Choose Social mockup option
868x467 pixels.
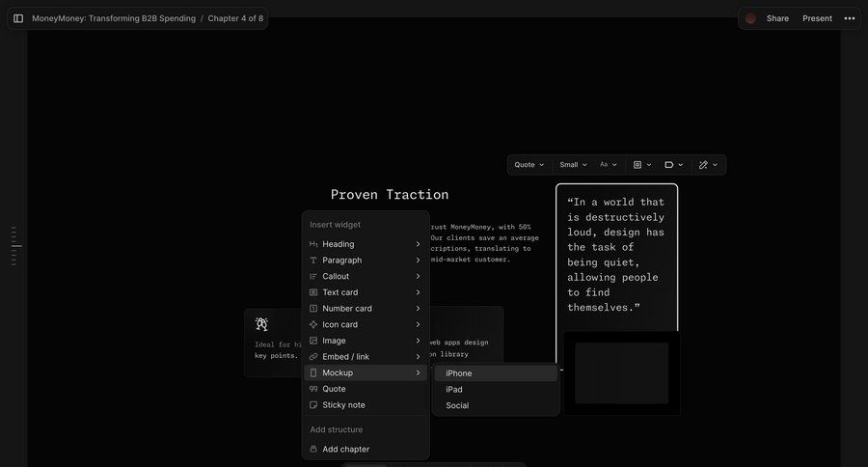coord(496,405)
